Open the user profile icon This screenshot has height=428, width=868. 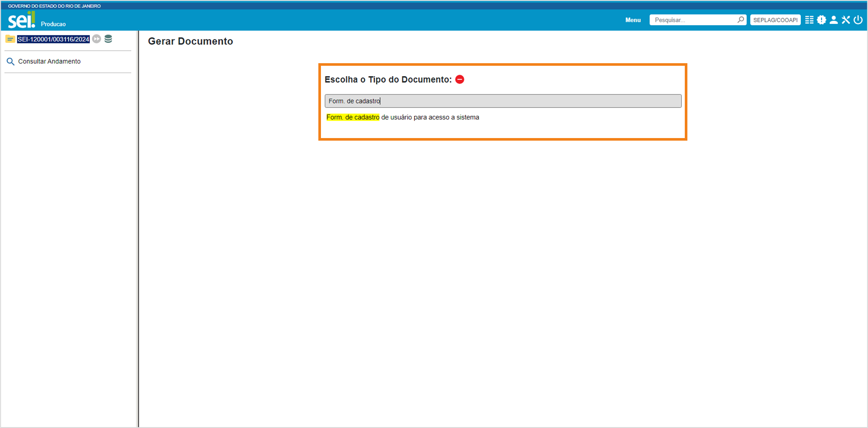point(833,20)
